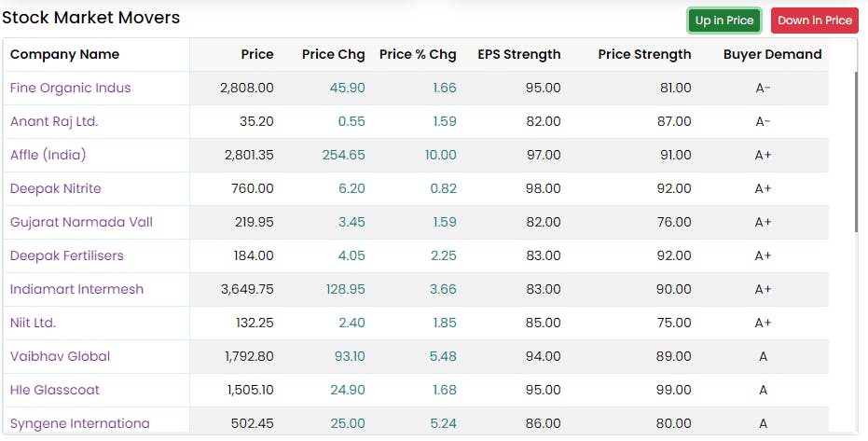868x441 pixels.
Task: Open Syngene Internationa stock link
Action: pos(80,423)
